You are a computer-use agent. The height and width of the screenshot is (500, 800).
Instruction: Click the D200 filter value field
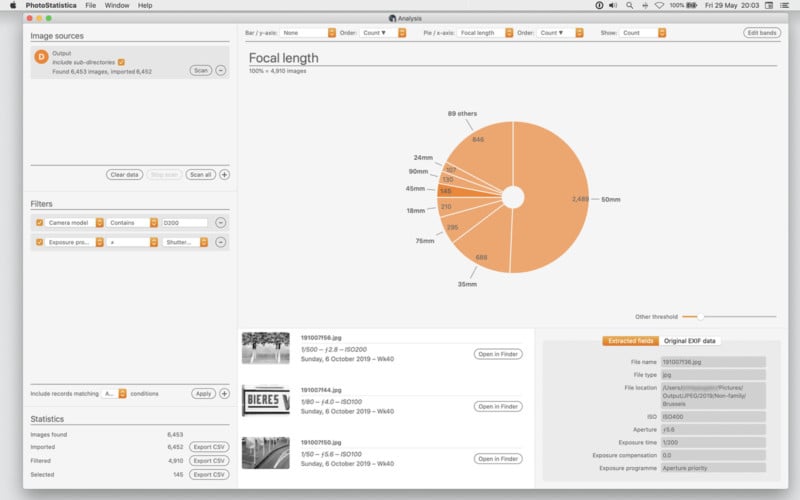(185, 222)
